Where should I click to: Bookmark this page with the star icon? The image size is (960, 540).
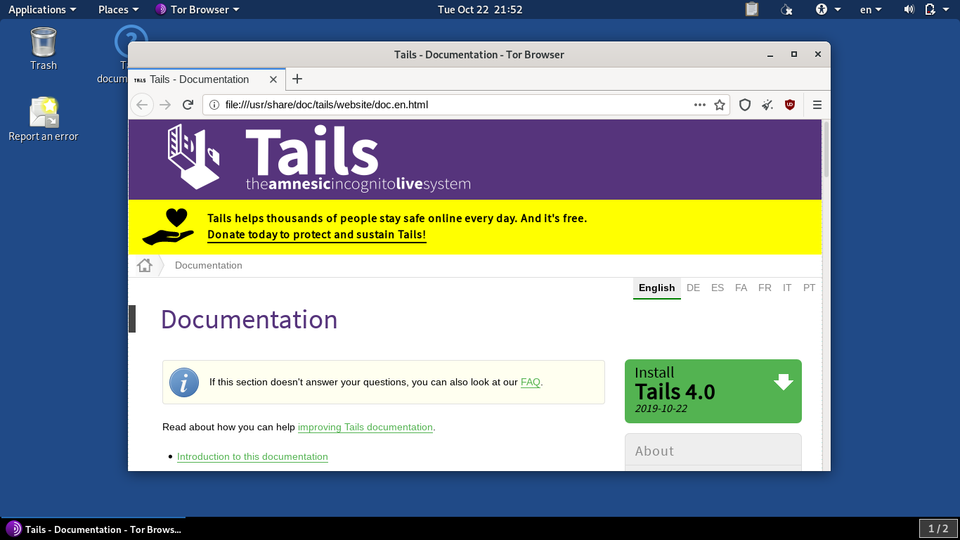(719, 105)
